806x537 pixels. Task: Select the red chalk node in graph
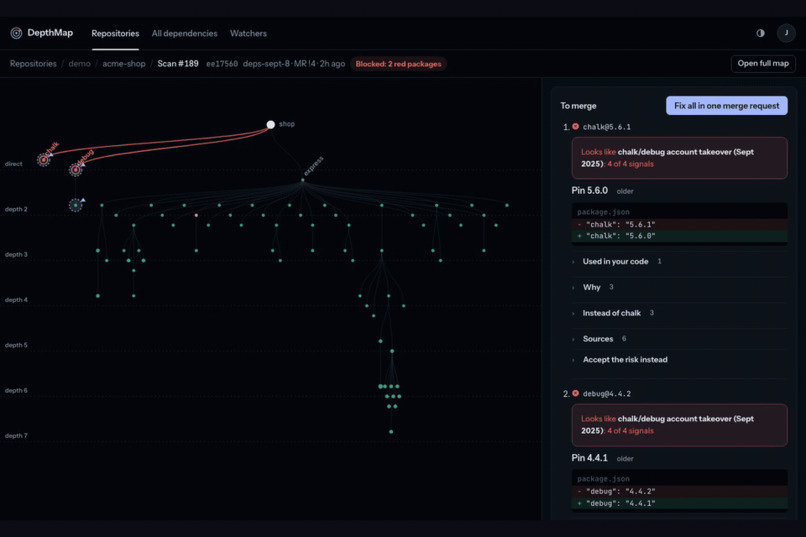(44, 160)
